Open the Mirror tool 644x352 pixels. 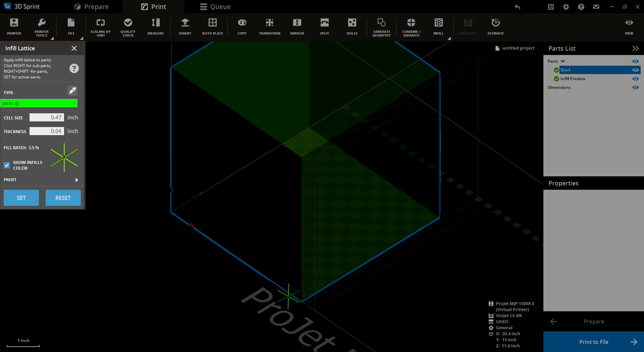click(x=297, y=27)
